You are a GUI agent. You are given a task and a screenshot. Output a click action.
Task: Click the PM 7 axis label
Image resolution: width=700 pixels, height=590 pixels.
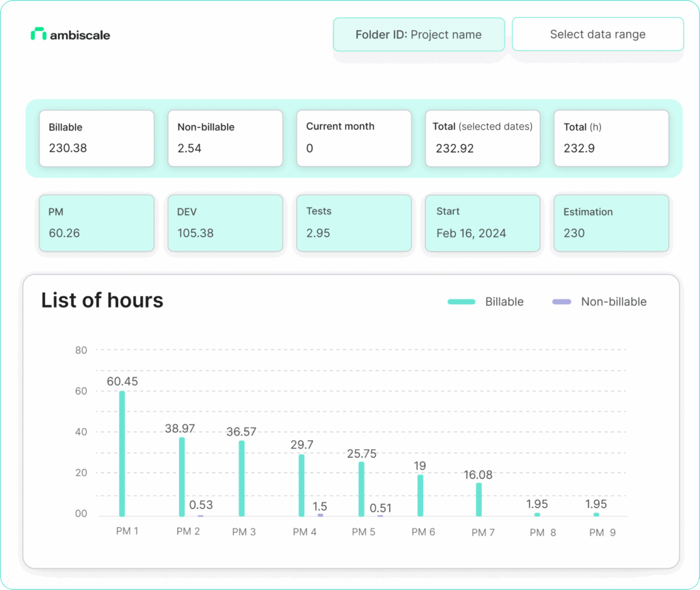[x=483, y=532]
